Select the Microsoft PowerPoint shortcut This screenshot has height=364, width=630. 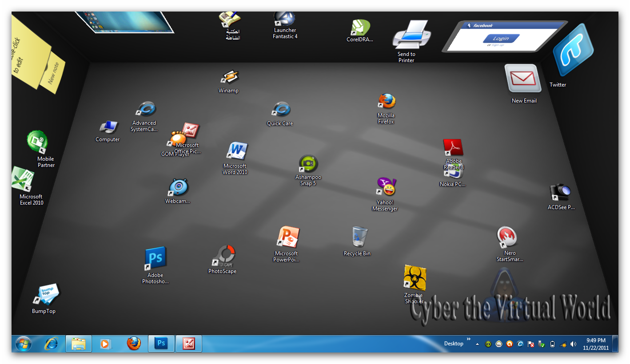(x=288, y=237)
